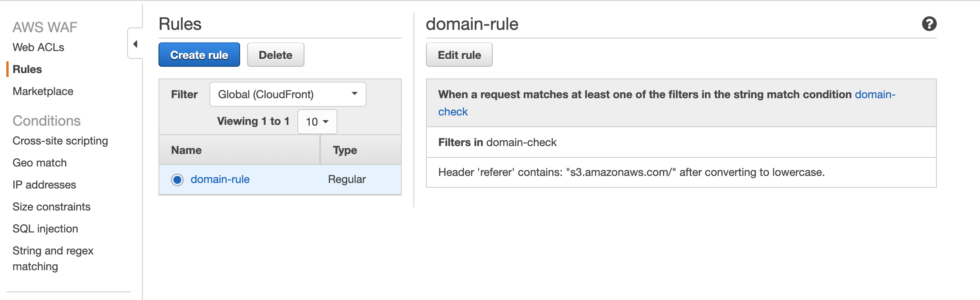Image resolution: width=980 pixels, height=300 pixels.
Task: Open the help question mark icon
Action: [929, 24]
